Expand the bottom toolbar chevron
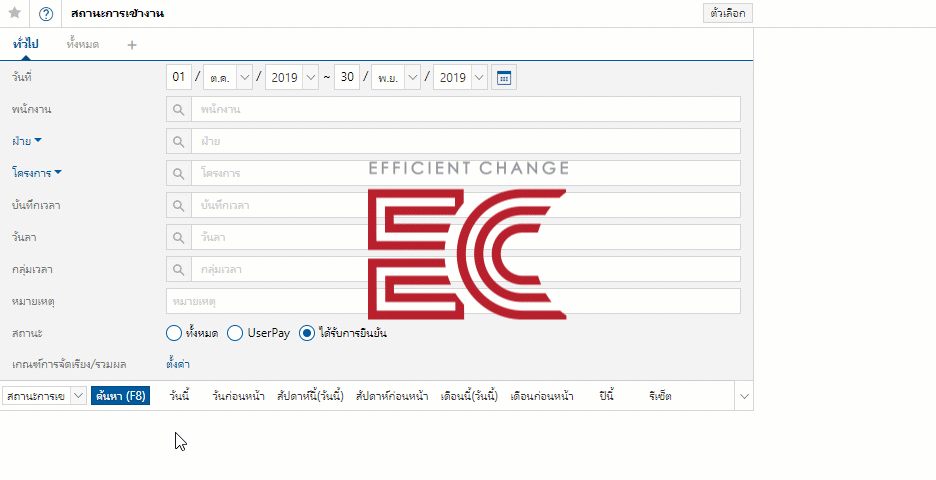 (x=744, y=396)
